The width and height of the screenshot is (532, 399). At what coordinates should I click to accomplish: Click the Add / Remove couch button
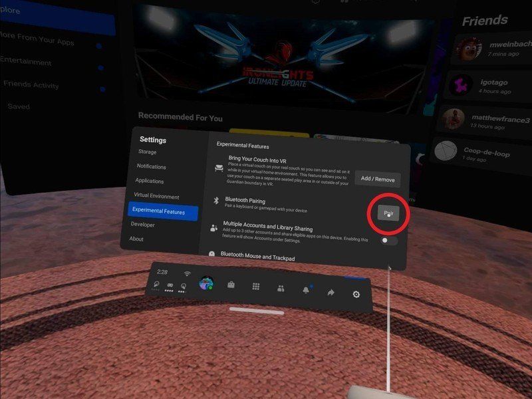pyautogui.click(x=380, y=179)
